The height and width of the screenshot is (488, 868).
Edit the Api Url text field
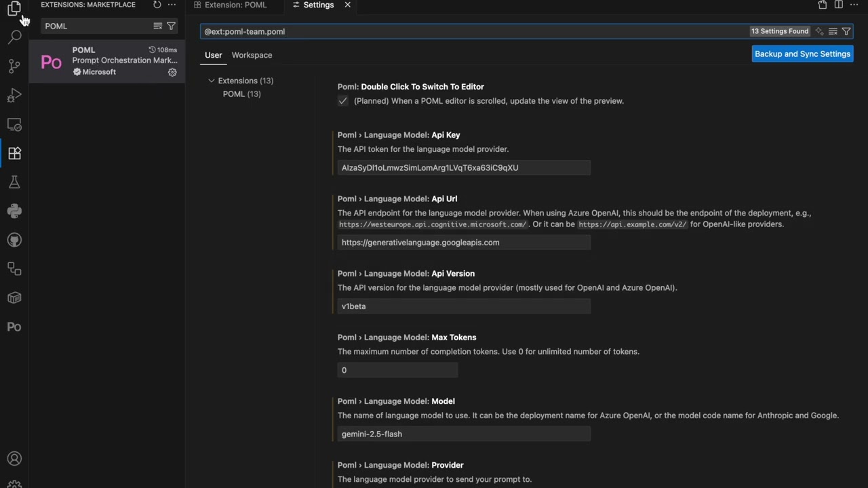(x=464, y=242)
